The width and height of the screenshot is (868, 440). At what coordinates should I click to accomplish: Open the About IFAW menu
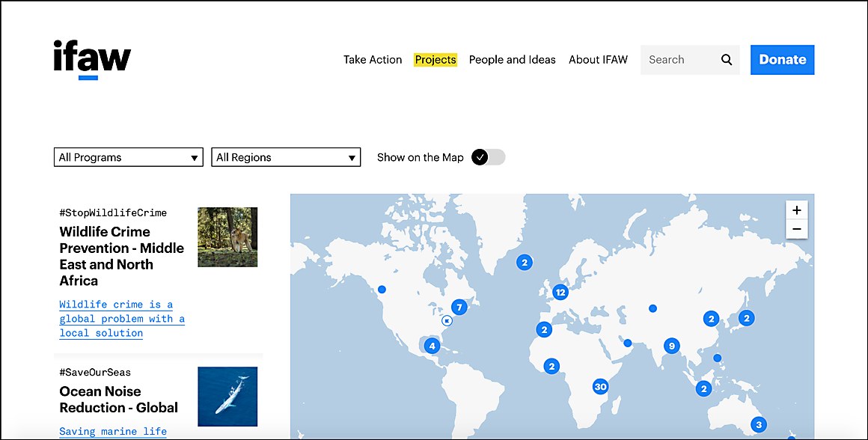click(598, 60)
